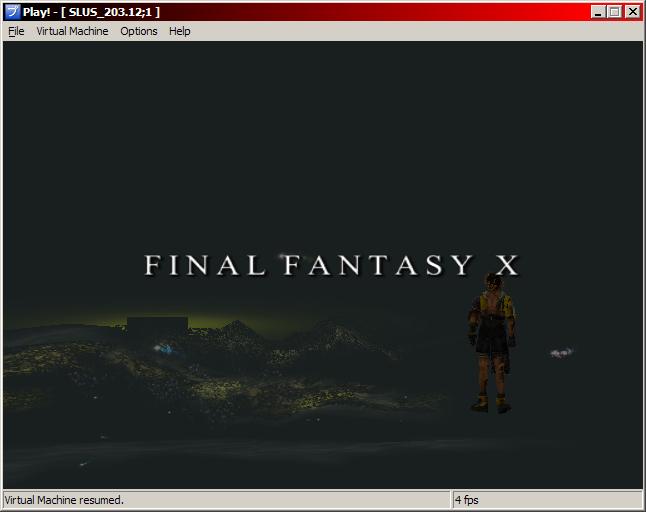Open the File menu
The height and width of the screenshot is (512, 646).
pos(16,31)
